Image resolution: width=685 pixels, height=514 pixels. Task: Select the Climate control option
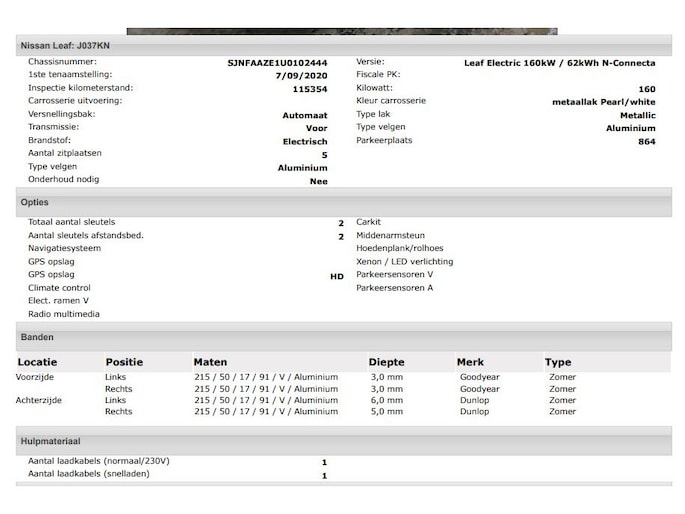click(59, 288)
